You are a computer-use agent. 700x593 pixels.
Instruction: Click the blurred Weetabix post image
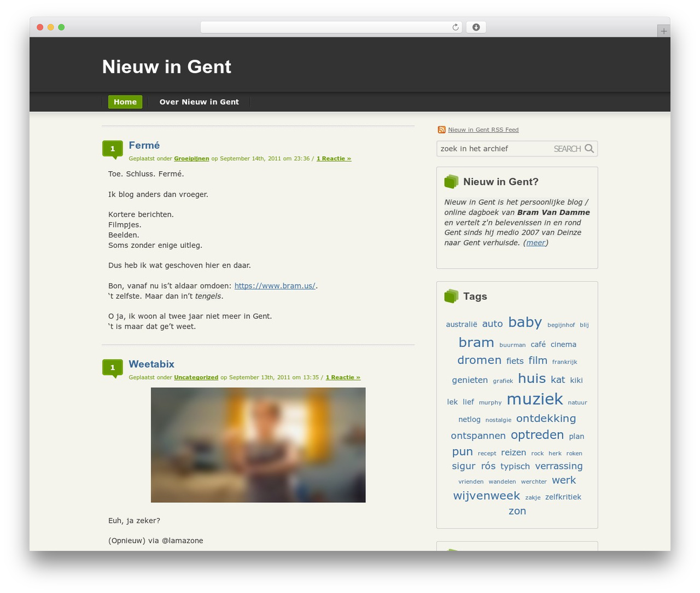tap(258, 445)
